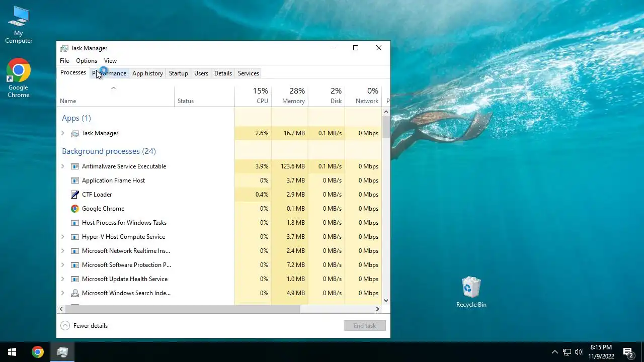
Task: Open the Options menu
Action: tap(87, 61)
